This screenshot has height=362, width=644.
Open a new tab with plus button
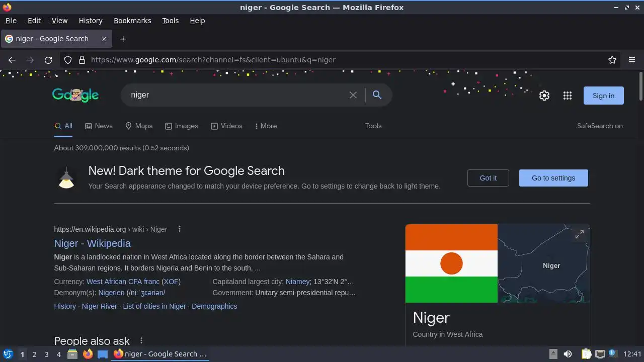click(x=123, y=39)
